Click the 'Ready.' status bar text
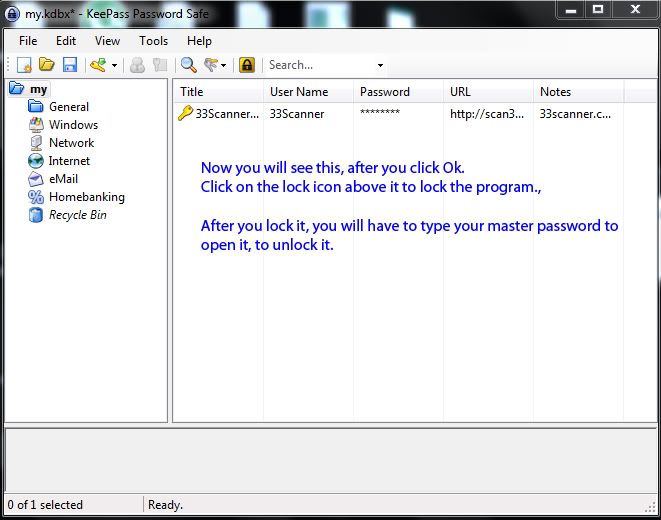Viewport: 661px width, 520px height. [165, 505]
